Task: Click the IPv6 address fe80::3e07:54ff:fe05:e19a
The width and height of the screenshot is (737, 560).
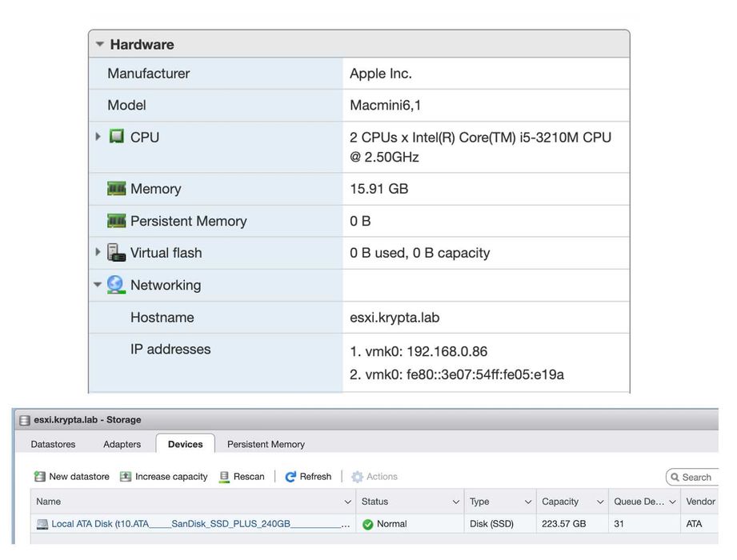Action: tap(485, 374)
